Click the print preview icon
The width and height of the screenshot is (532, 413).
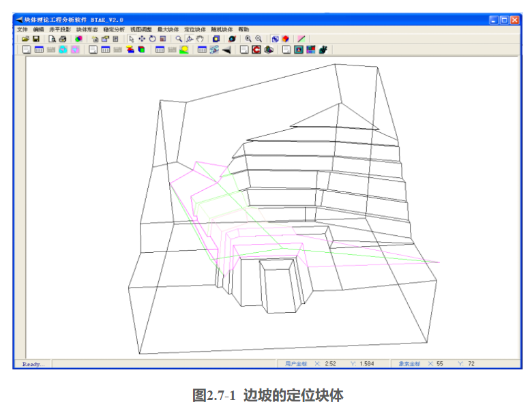click(x=52, y=40)
